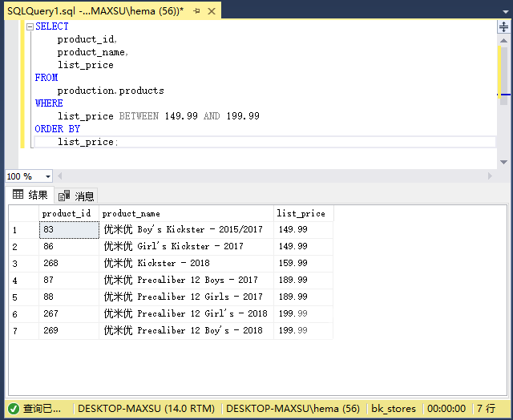Click the ORDER BY keyword in the editor

[x=58, y=129]
